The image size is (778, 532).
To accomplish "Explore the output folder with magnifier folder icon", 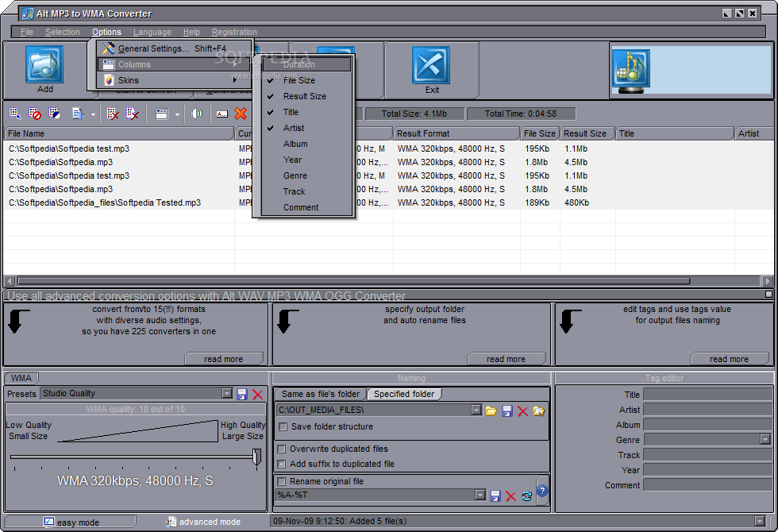I will [538, 411].
